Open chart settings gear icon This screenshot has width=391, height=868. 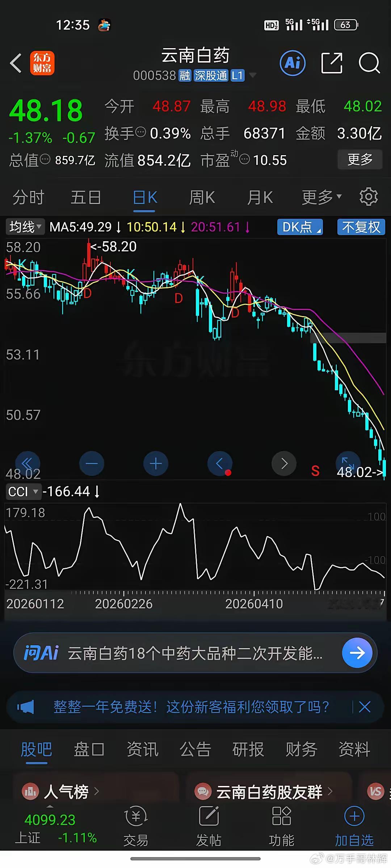[369, 197]
